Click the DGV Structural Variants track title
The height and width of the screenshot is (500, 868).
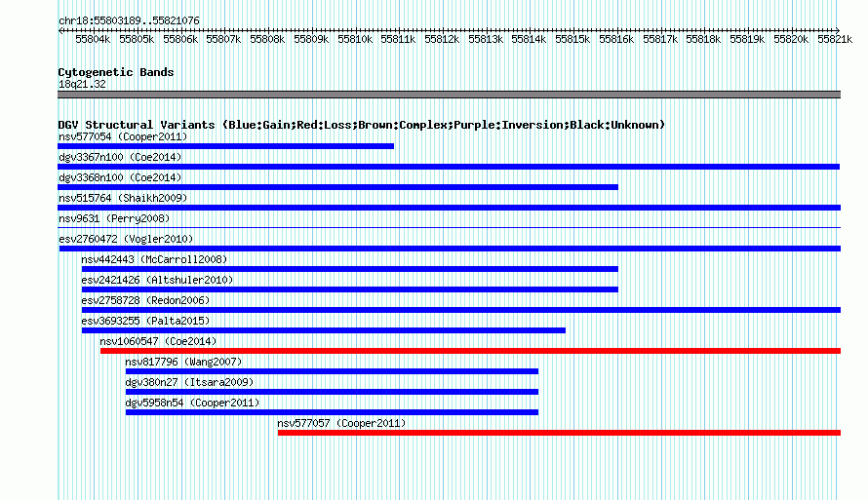click(361, 125)
